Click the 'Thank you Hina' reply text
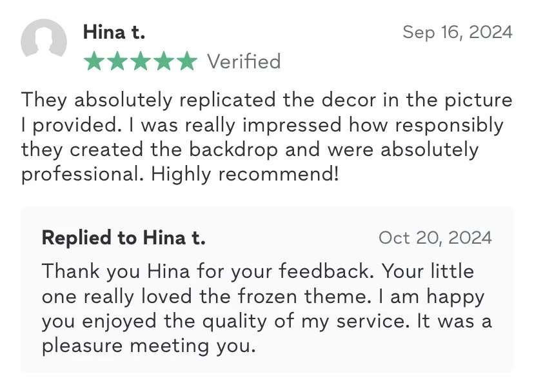This screenshot has height=392, width=534. [x=266, y=309]
